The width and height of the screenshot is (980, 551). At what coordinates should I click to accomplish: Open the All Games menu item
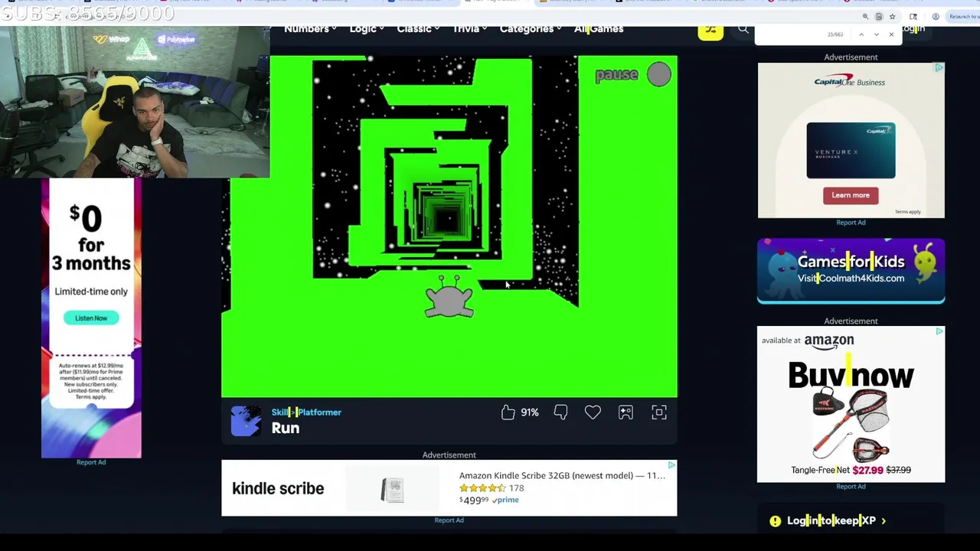pos(599,28)
